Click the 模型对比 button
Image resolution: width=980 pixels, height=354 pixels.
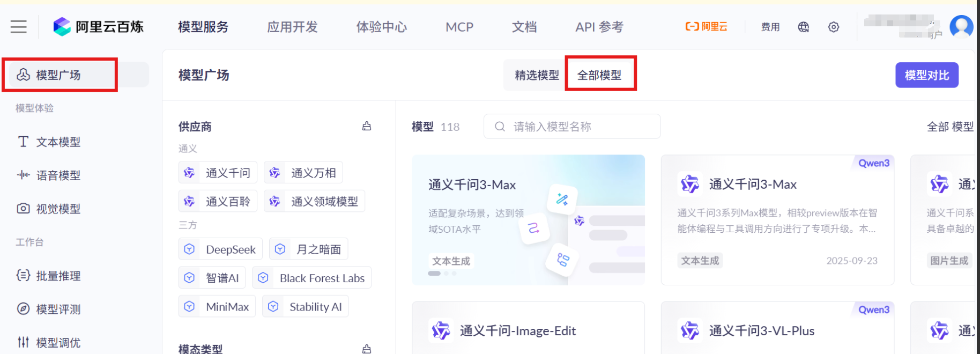click(927, 75)
